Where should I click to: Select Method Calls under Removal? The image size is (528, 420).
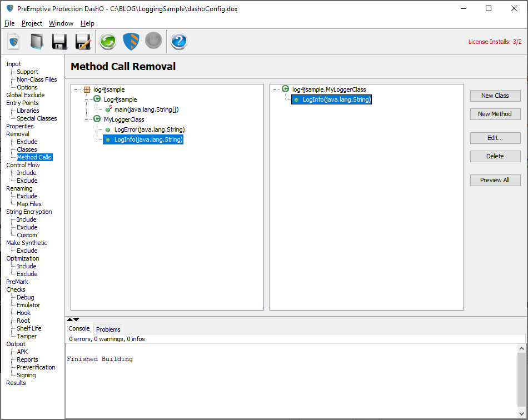point(34,157)
